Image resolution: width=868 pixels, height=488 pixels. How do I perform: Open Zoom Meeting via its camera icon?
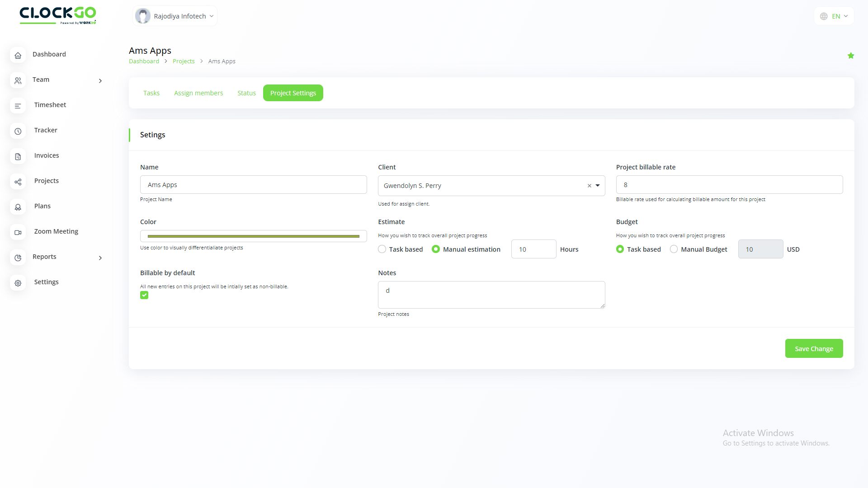(x=18, y=232)
